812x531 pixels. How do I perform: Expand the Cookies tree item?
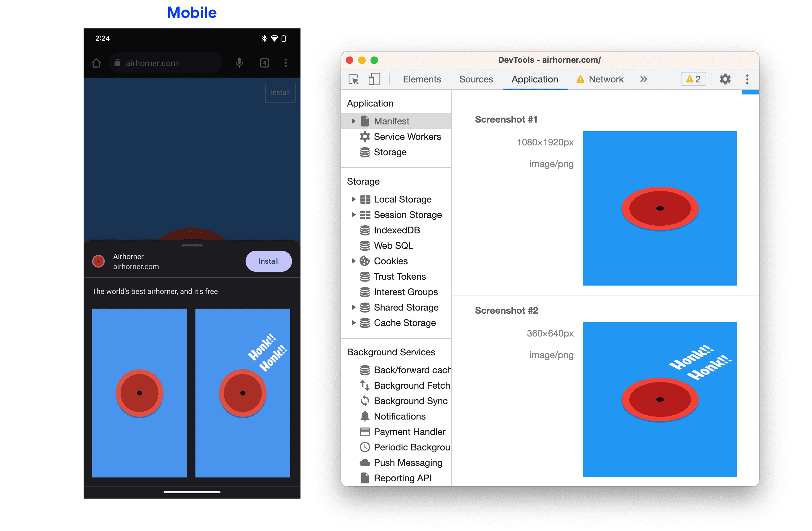(x=353, y=261)
